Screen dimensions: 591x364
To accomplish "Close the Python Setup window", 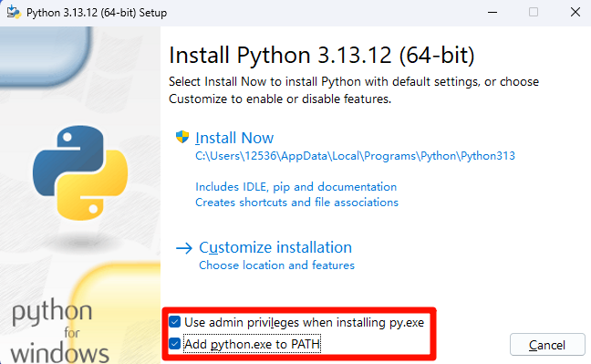I will click(575, 12).
